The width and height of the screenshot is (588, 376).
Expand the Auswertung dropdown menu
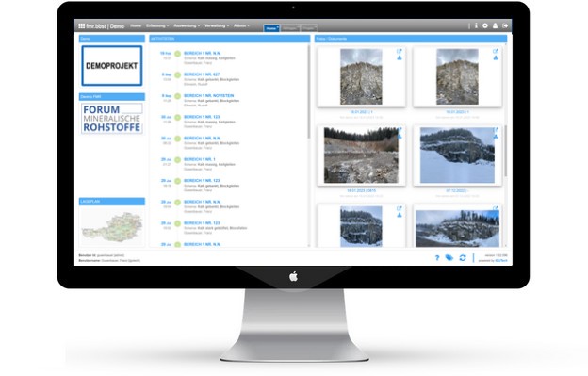[187, 25]
